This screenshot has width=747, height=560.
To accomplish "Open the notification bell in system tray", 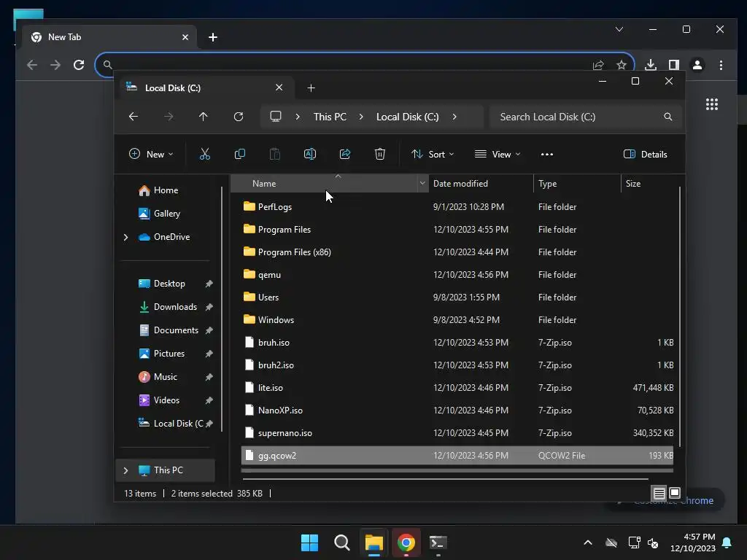I will click(x=727, y=542).
